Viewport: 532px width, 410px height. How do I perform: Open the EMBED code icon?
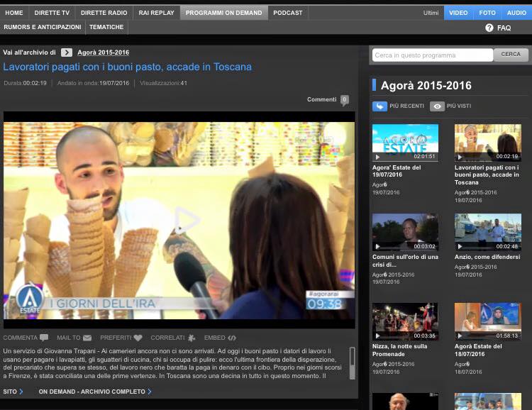tap(232, 338)
